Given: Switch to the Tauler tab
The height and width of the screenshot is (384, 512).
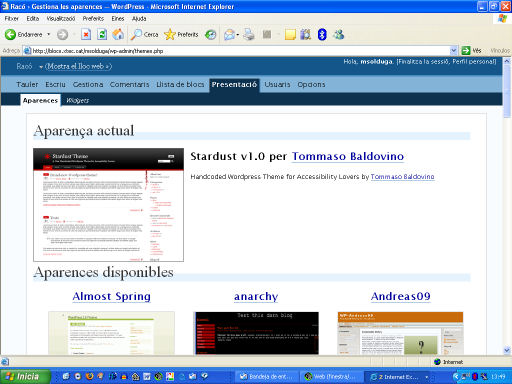Looking at the screenshot, I should pos(27,85).
